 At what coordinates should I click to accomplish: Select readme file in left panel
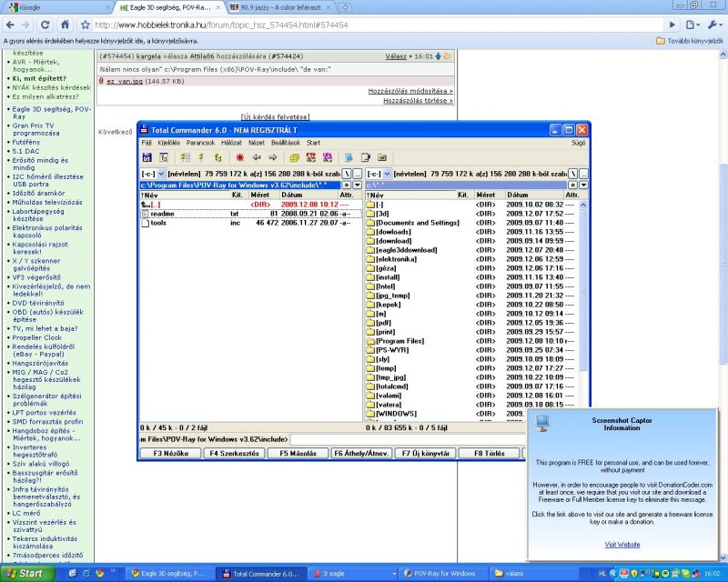[x=251, y=214]
